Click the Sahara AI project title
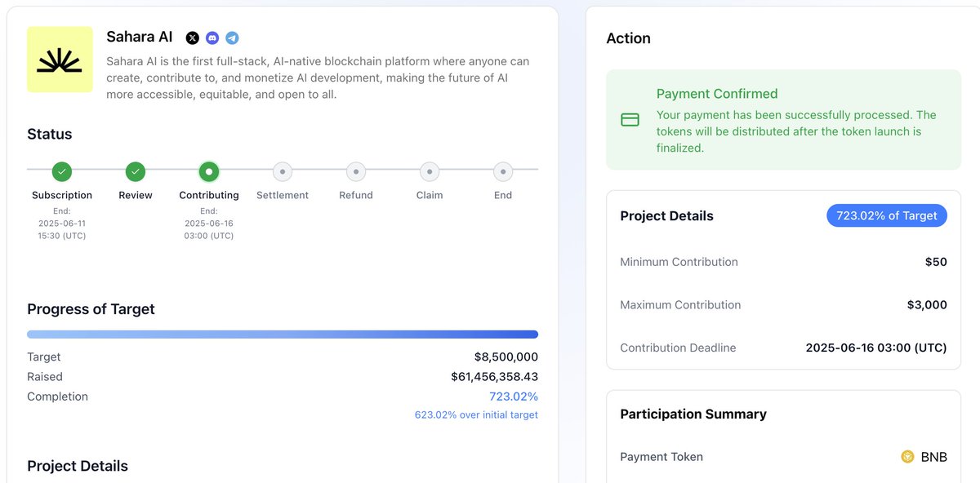The height and width of the screenshot is (483, 980). (x=139, y=37)
